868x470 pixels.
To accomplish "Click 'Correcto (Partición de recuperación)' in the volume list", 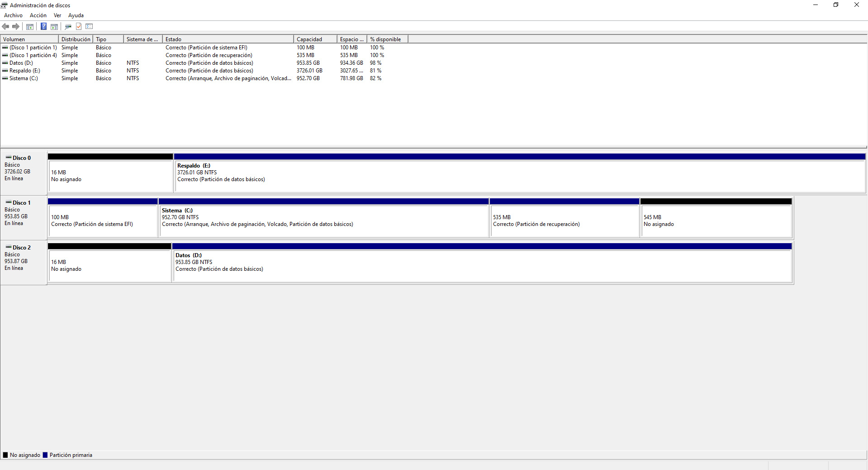I will coord(209,55).
